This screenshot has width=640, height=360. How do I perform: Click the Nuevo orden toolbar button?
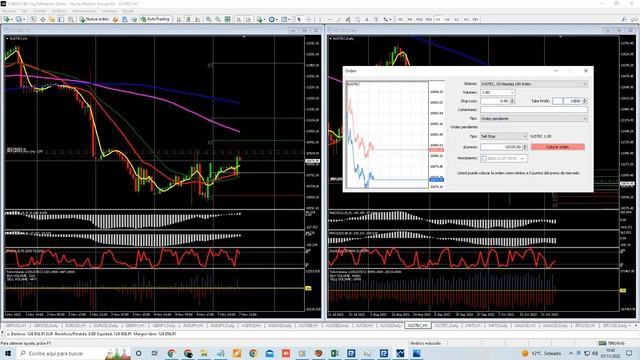(94, 19)
